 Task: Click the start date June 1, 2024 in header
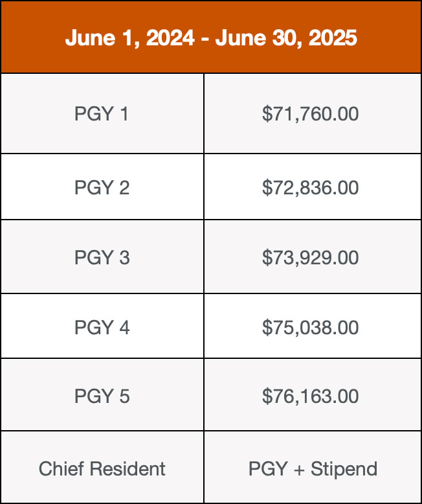[129, 38]
